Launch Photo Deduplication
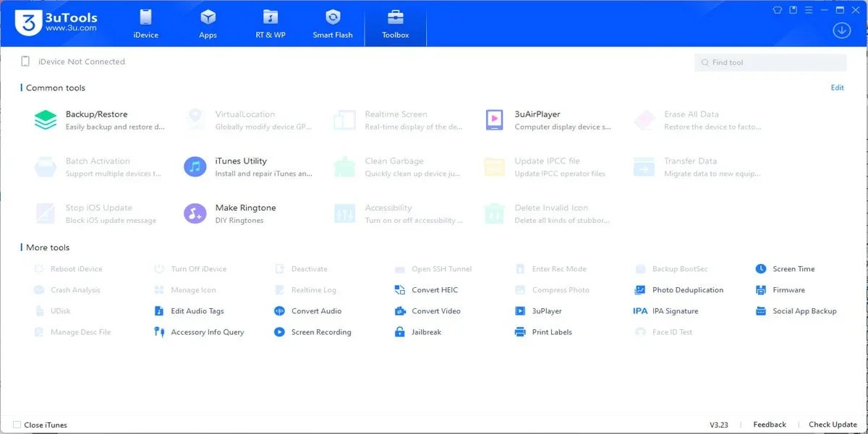Image resolution: width=868 pixels, height=434 pixels. point(678,290)
